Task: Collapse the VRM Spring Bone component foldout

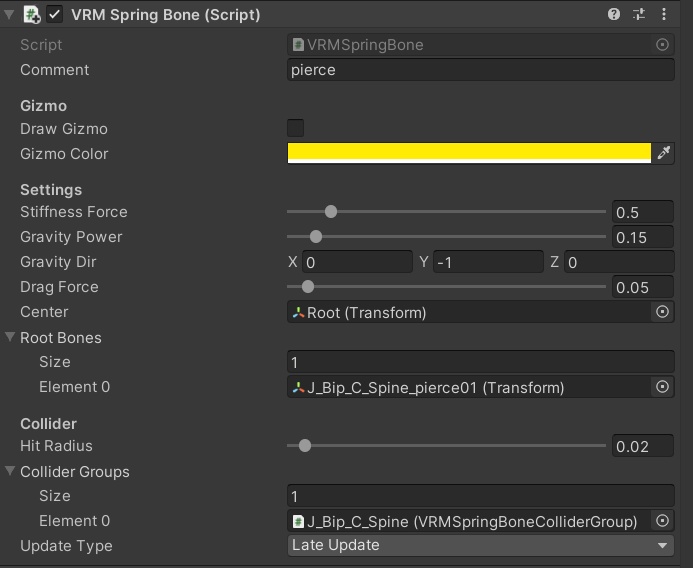Action: click(x=10, y=15)
